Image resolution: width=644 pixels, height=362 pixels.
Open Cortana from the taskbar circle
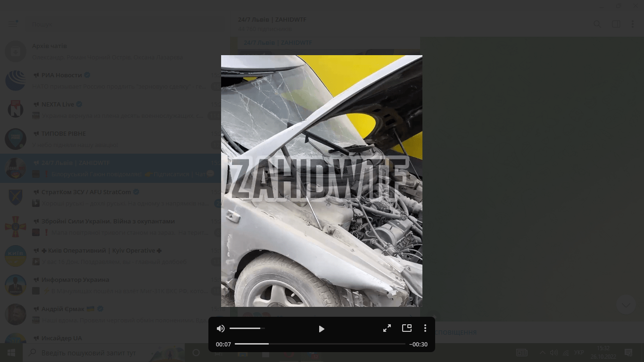click(196, 353)
